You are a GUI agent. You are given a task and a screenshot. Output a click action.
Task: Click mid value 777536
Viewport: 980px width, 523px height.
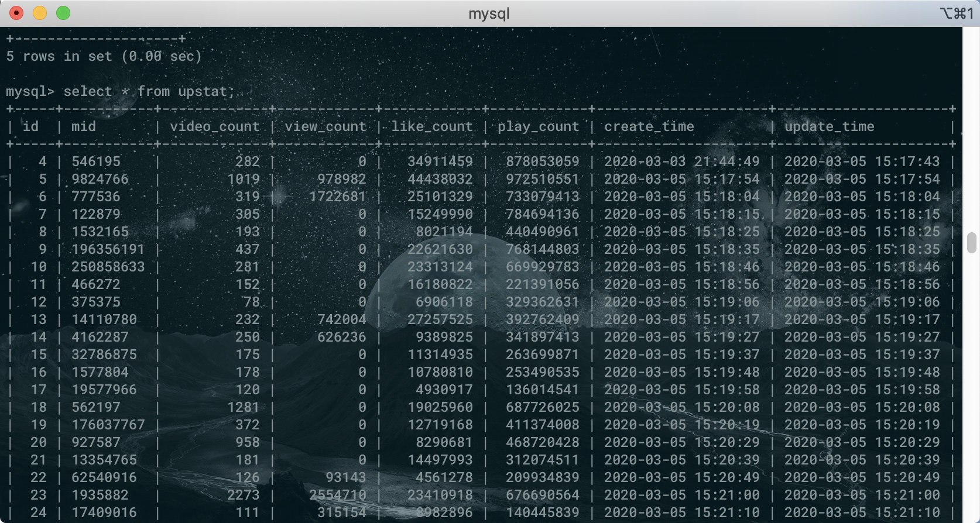(96, 197)
